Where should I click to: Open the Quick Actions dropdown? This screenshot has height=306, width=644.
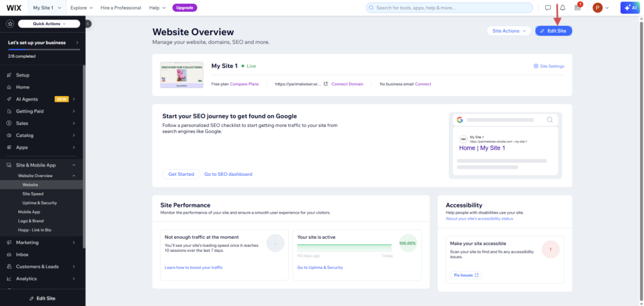coord(50,23)
